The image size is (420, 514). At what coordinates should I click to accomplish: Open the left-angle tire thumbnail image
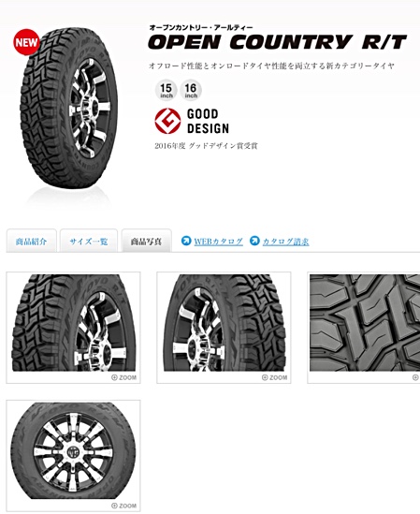(x=74, y=323)
